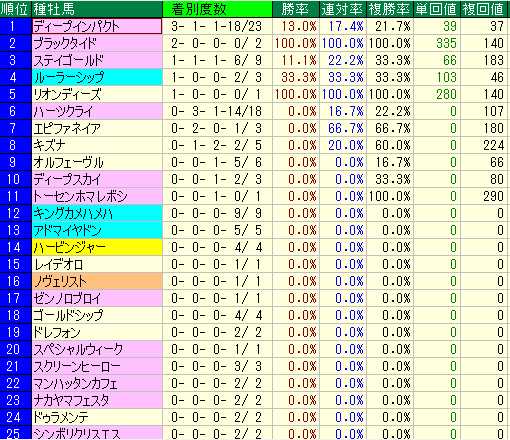Click the 17.4% quinella rate cell
This screenshot has width=510, height=440.
(342, 26)
